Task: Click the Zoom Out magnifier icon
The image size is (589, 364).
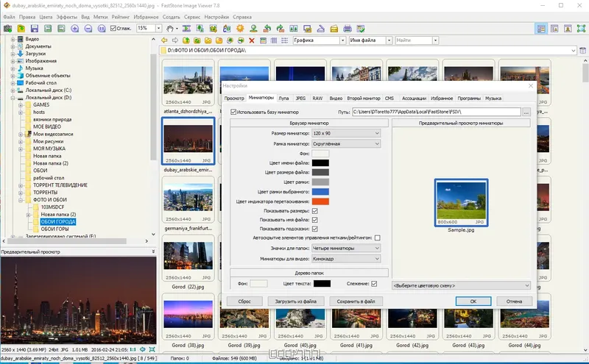Action: click(88, 29)
